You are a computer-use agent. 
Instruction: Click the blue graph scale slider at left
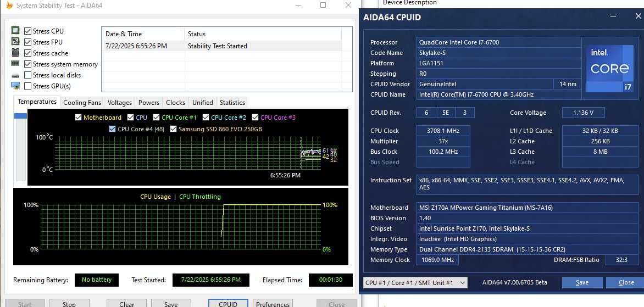click(20, 116)
